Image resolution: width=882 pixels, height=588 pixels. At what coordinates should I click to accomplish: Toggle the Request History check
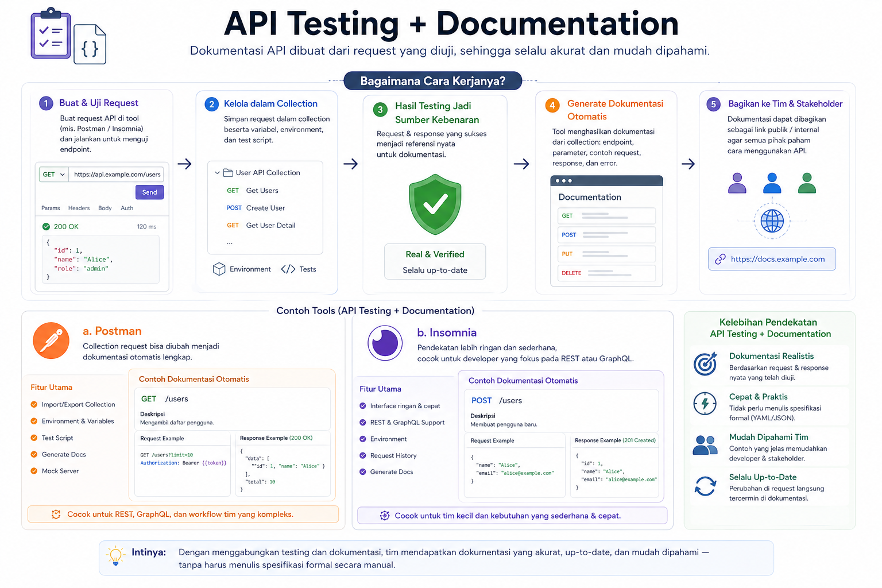pyautogui.click(x=363, y=456)
